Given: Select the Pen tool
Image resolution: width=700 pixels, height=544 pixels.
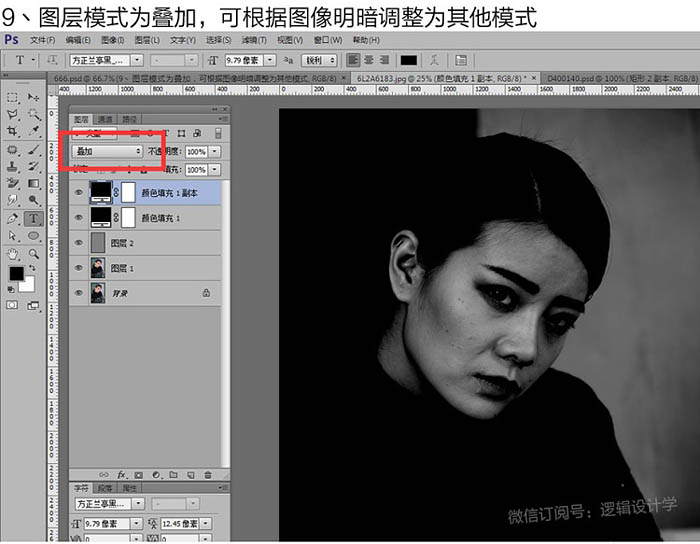Looking at the screenshot, I should click(x=12, y=219).
